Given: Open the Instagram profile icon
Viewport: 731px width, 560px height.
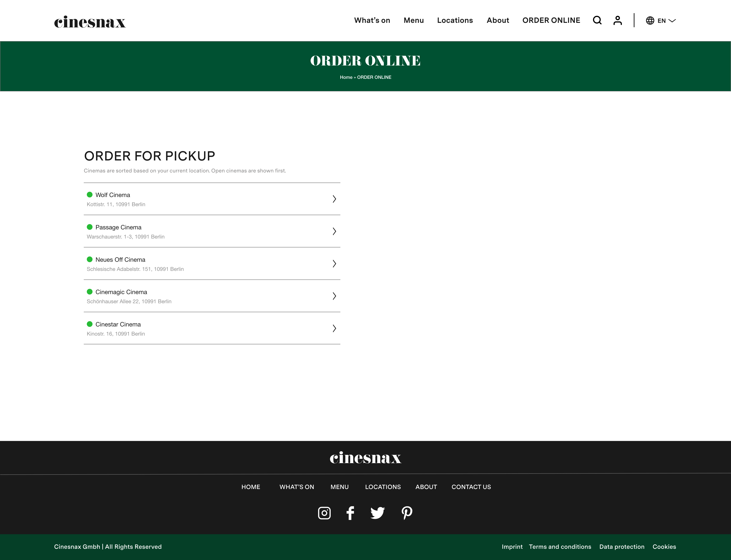Looking at the screenshot, I should pyautogui.click(x=324, y=513).
